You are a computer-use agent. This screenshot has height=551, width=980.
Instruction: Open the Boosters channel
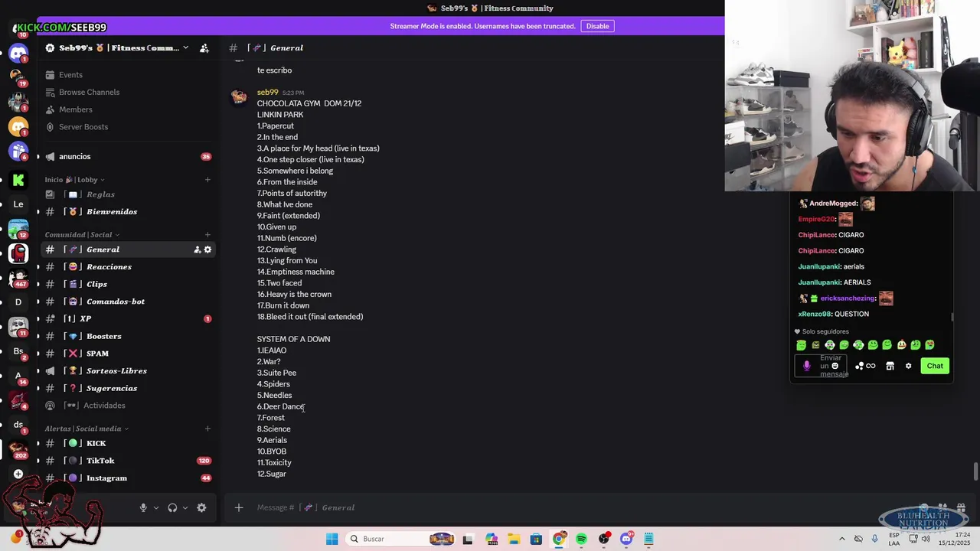pos(128,336)
